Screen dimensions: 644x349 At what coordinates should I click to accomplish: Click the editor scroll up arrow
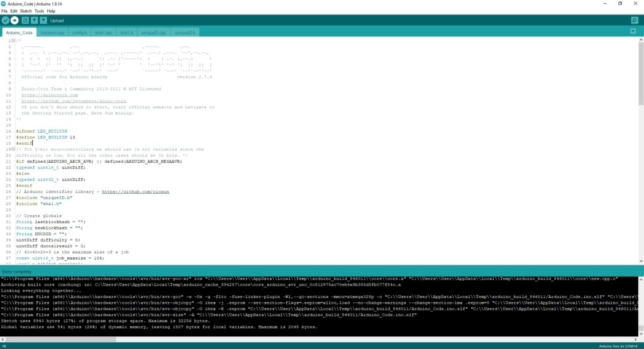coord(641,40)
